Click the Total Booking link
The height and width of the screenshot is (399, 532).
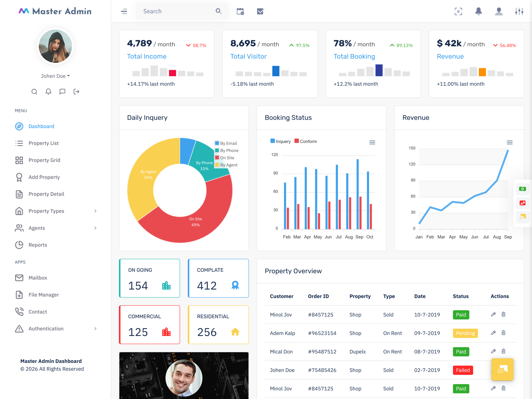click(354, 56)
